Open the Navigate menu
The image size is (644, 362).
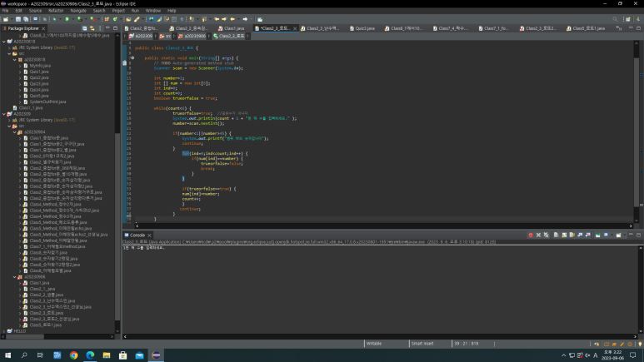pos(78,11)
